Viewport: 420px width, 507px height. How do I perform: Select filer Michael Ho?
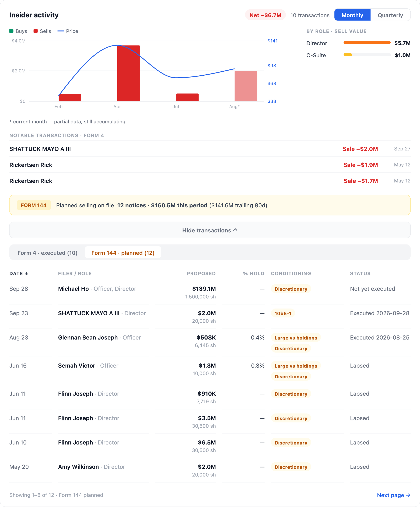tap(73, 289)
